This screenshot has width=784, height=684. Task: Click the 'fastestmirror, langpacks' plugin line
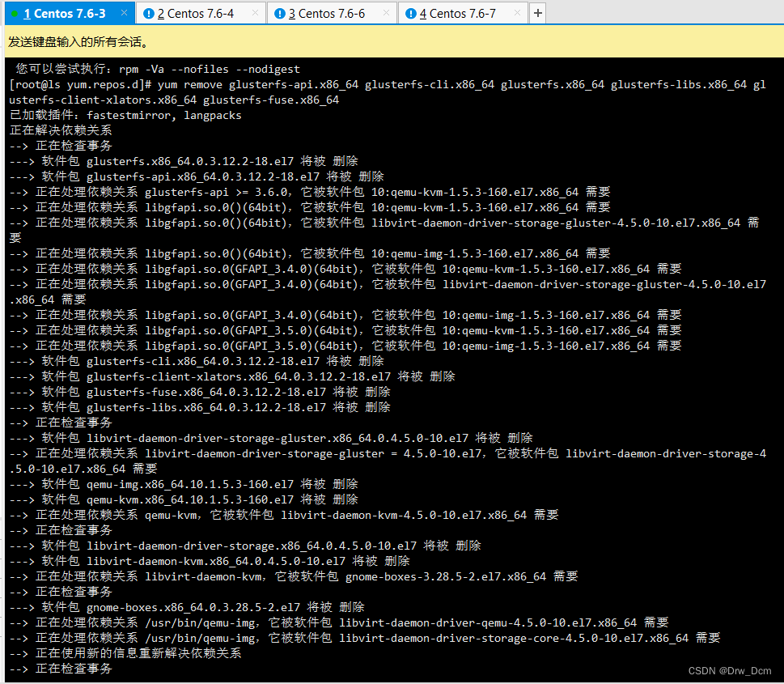point(125,115)
